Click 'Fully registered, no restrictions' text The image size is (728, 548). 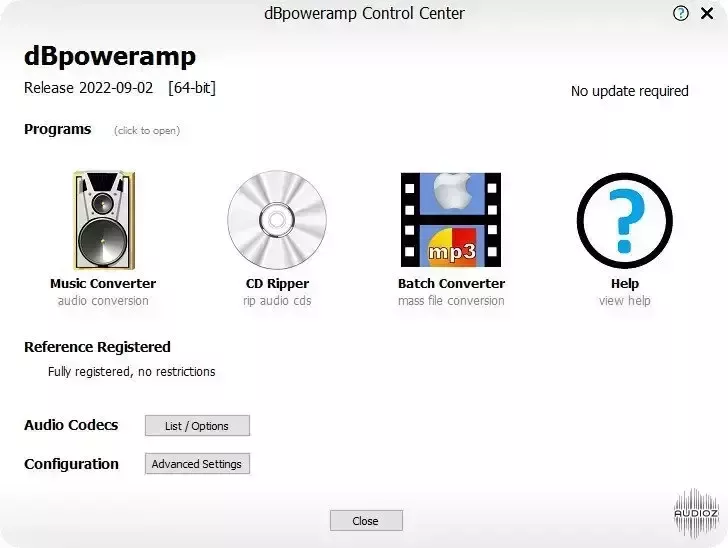[x=131, y=372]
